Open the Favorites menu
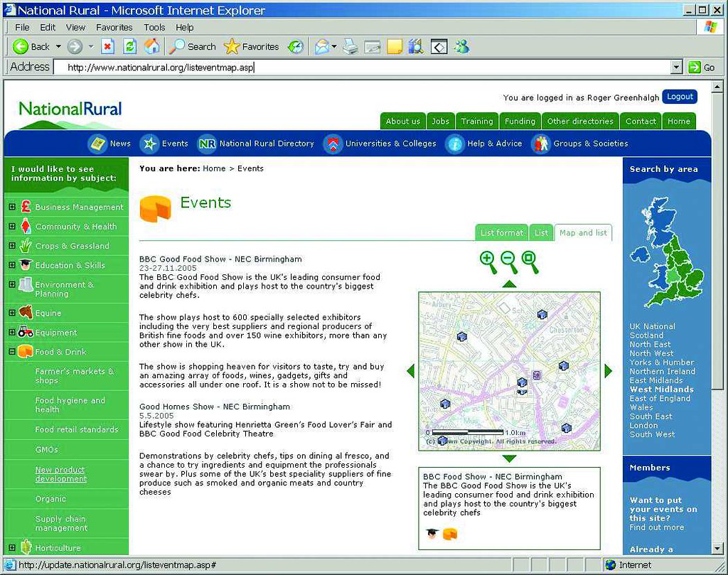Image resolution: width=728 pixels, height=575 pixels. (114, 27)
